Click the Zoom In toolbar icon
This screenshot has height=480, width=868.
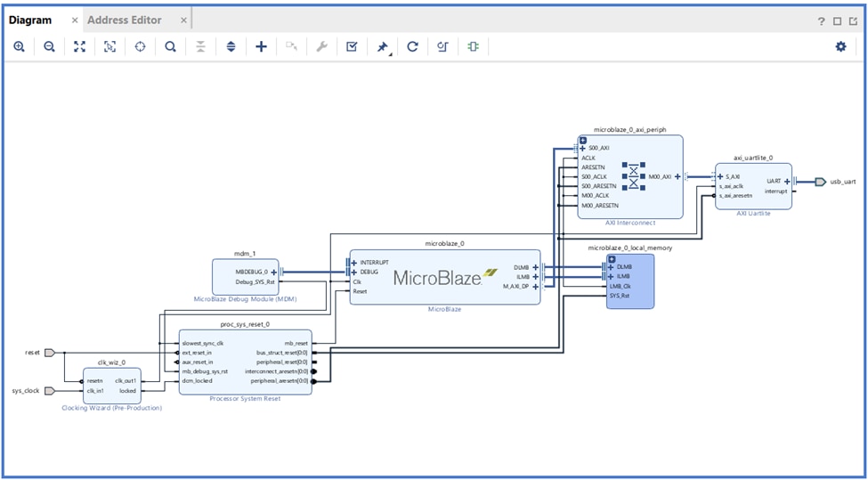pyautogui.click(x=20, y=47)
